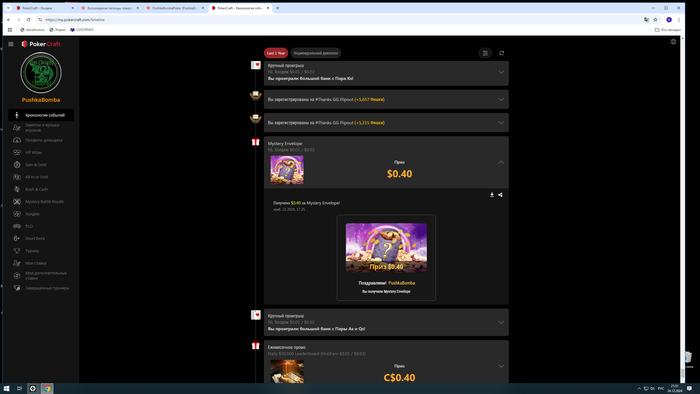Open Хронология событий in sidebar
This screenshot has width=700, height=394.
41,115
